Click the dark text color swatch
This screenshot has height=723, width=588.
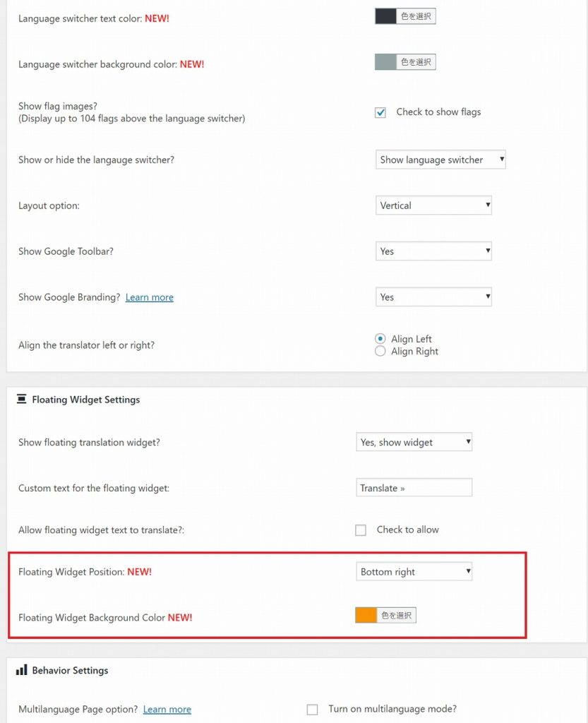pos(385,17)
